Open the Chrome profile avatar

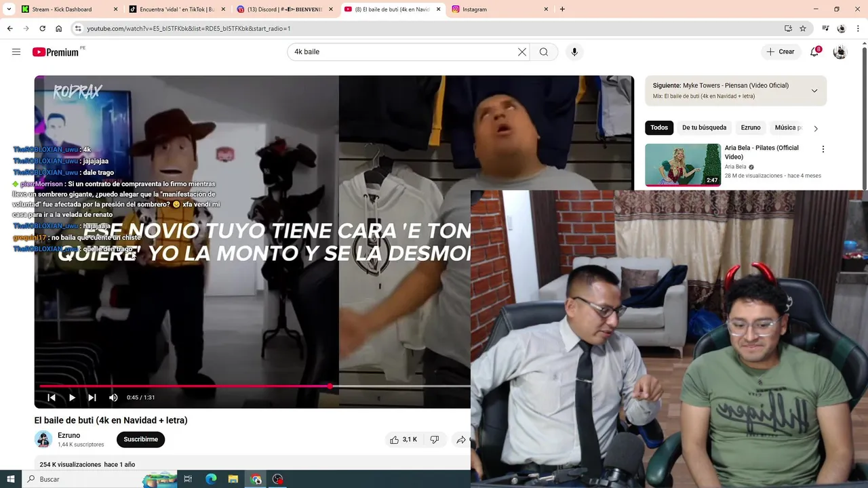(x=842, y=28)
